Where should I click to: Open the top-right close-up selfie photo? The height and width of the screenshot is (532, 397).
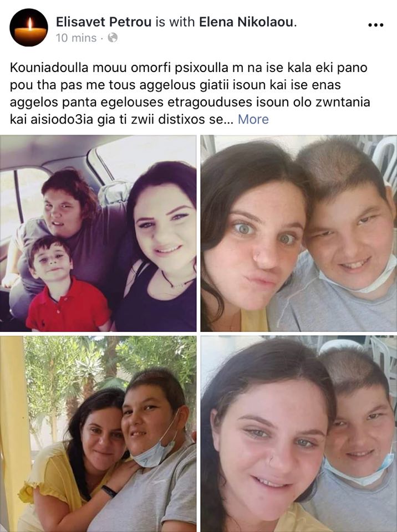coord(299,233)
